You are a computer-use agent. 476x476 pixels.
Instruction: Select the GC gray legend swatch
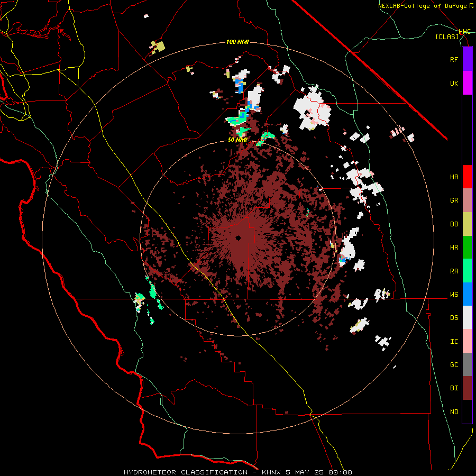pos(467,364)
